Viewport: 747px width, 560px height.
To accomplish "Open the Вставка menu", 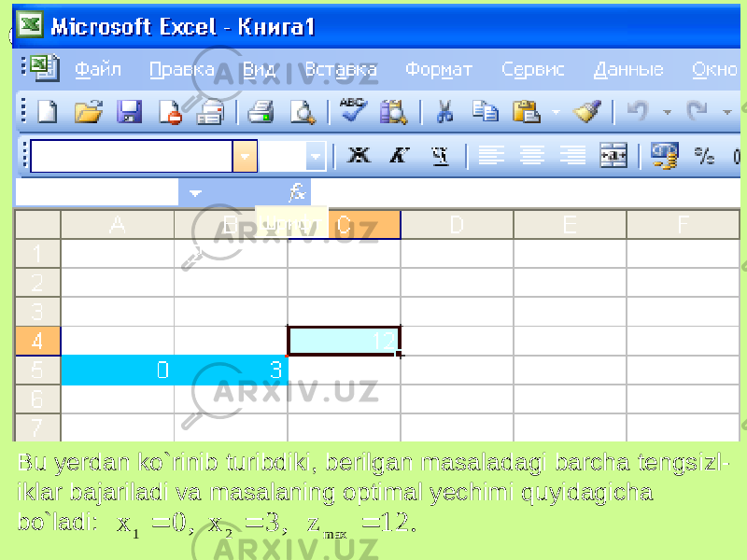I will 341,69.
